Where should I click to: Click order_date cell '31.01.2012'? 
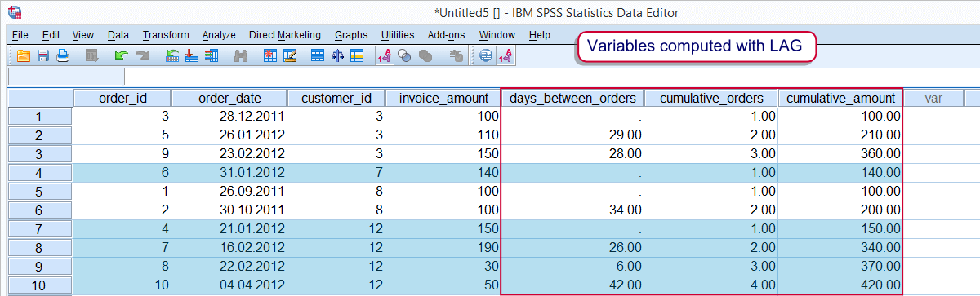pos(229,173)
